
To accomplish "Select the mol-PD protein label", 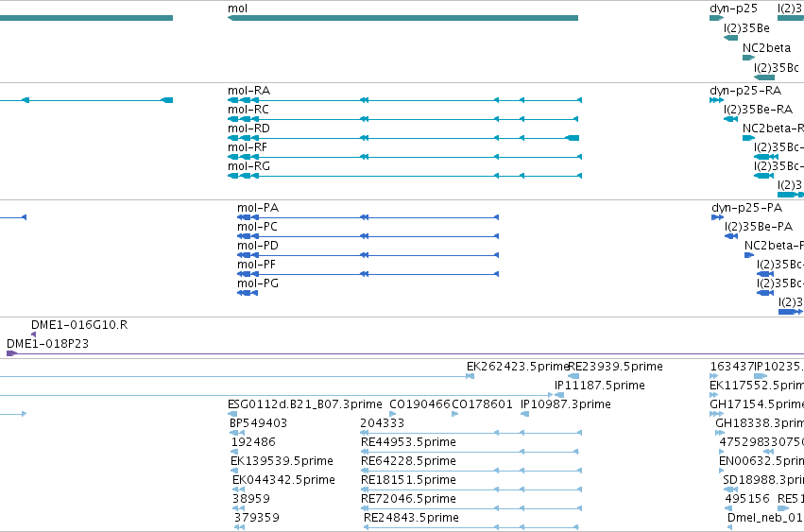I will 258,246.
